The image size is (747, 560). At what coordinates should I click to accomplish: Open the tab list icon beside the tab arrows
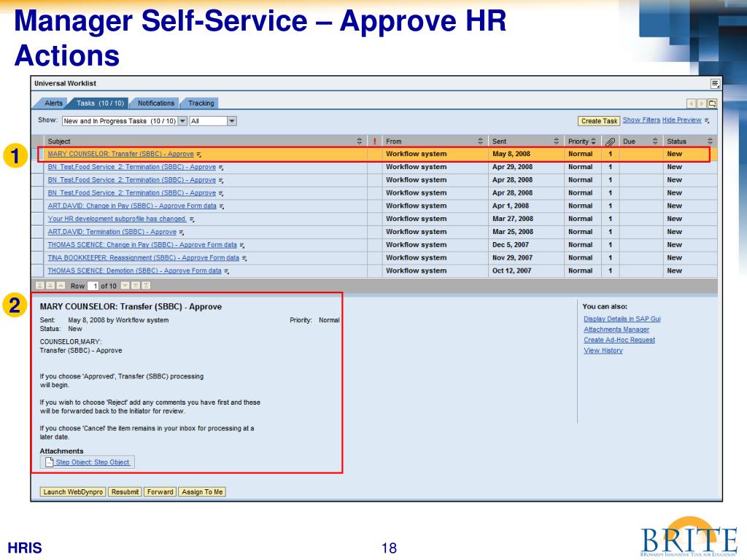point(712,104)
